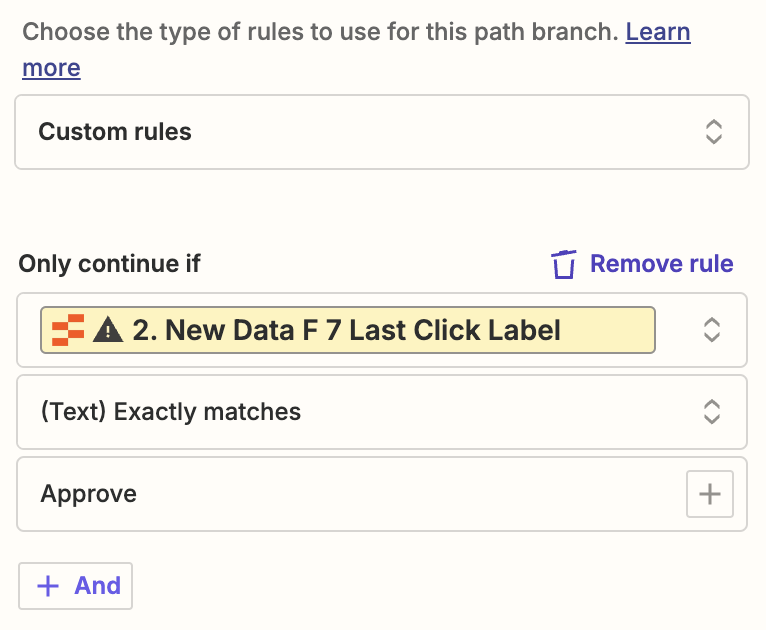
Task: Click the Custom rules label text
Action: point(115,132)
